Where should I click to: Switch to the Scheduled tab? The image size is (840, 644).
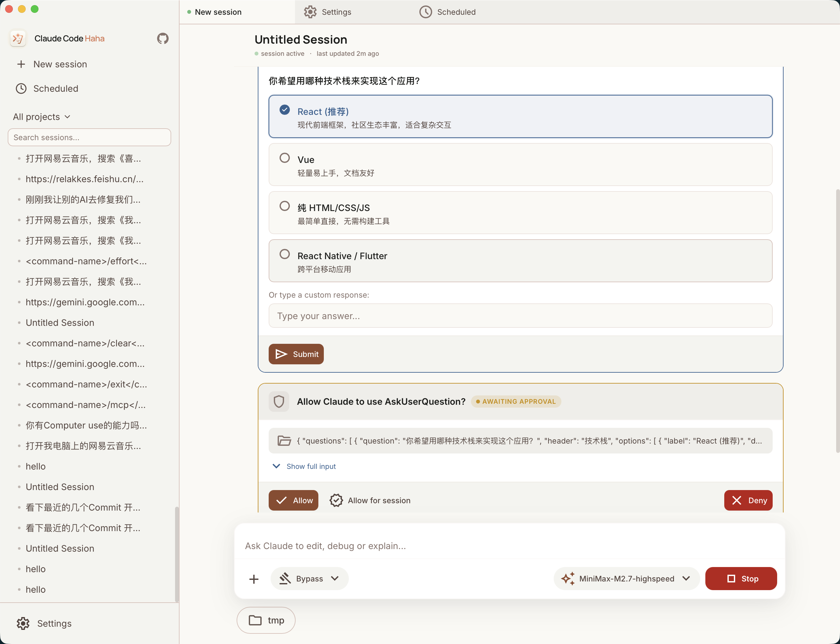(447, 12)
